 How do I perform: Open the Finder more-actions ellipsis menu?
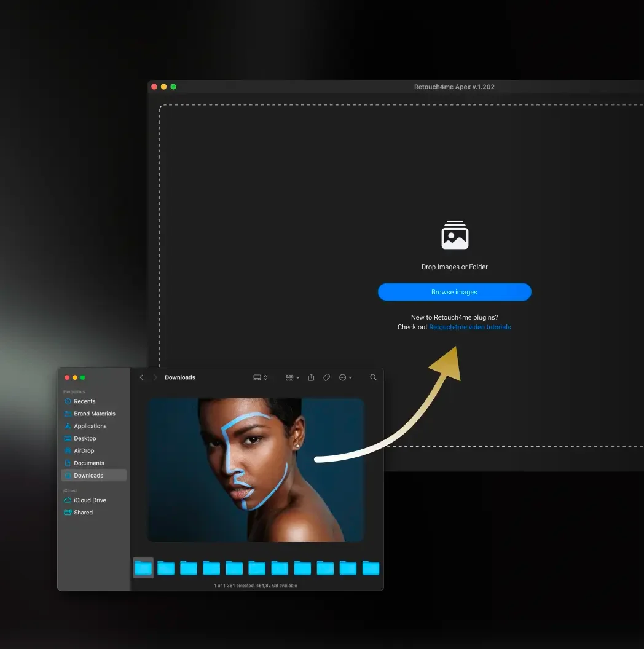click(x=345, y=377)
